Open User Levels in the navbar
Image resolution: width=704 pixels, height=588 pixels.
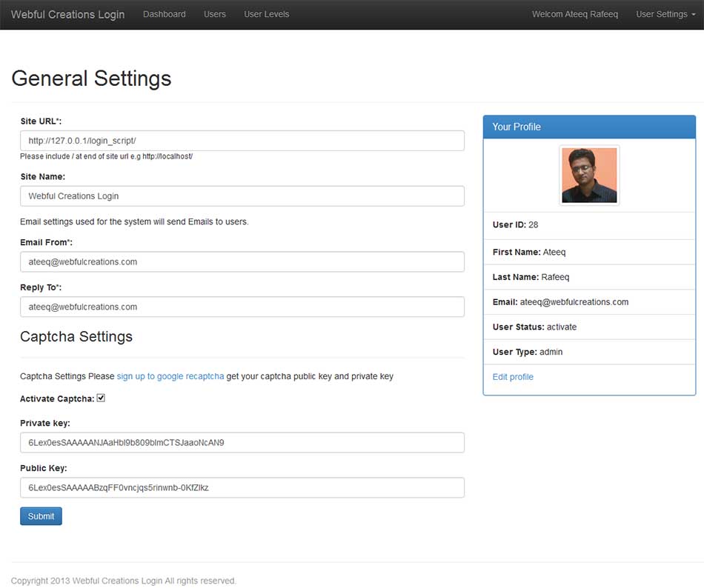pos(267,14)
